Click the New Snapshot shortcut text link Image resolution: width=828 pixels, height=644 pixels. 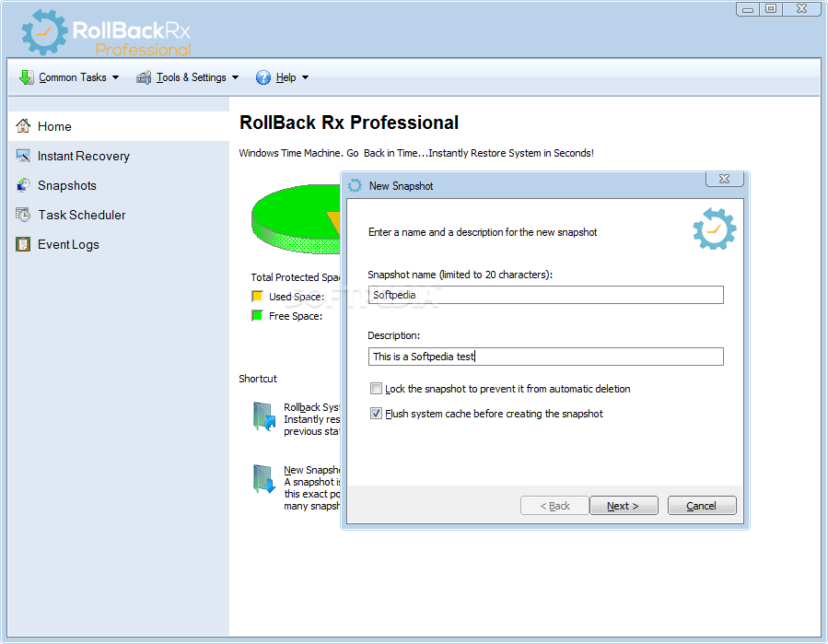(311, 470)
